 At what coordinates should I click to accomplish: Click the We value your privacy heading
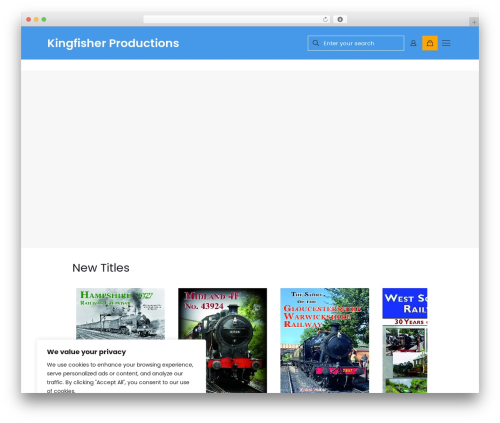pyautogui.click(x=86, y=352)
